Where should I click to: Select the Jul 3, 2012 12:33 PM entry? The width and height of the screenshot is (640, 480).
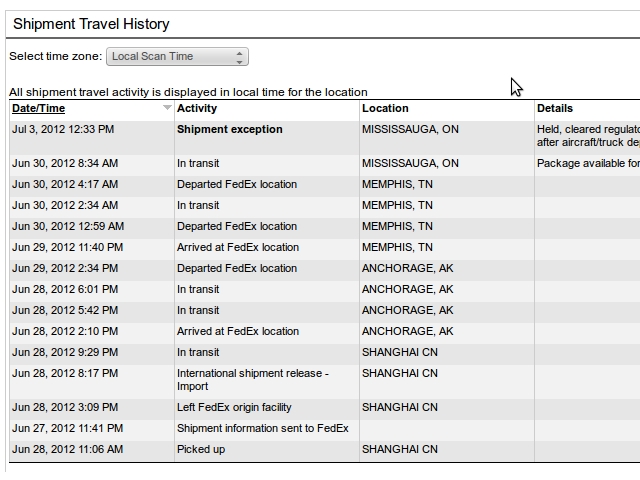pos(63,129)
